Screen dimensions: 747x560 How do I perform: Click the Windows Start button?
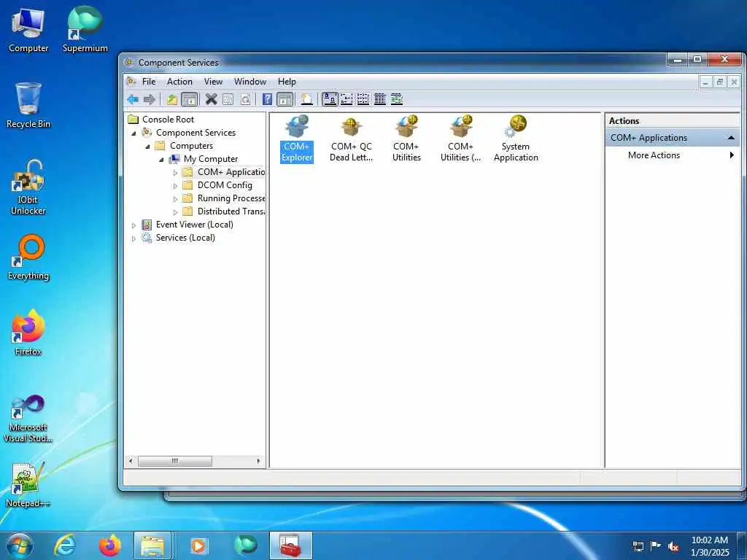coord(20,545)
